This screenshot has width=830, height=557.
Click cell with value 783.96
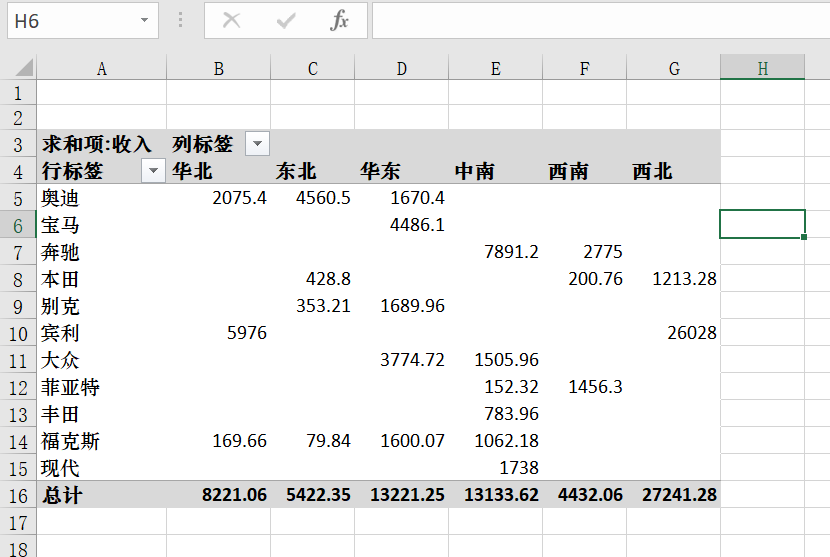(495, 414)
